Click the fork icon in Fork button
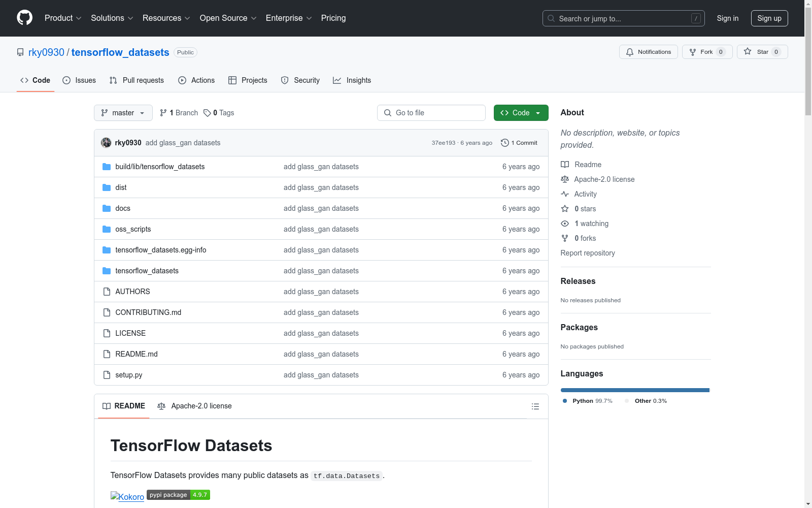This screenshot has height=508, width=812. (x=693, y=52)
